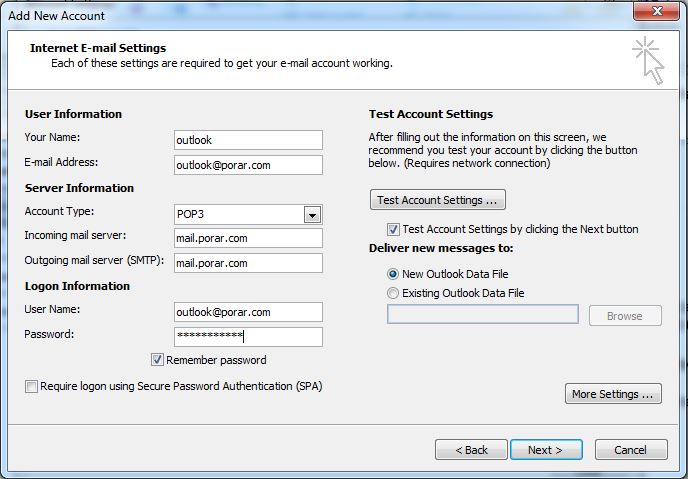Click the Outgoing mail server (SMTP) field
This screenshot has height=479, width=688.
pyautogui.click(x=248, y=263)
